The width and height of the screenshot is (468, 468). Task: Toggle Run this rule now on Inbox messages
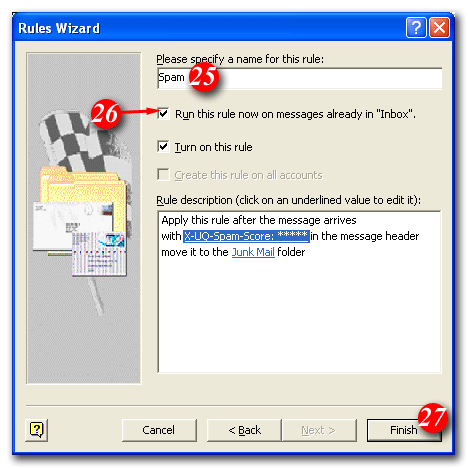(163, 114)
